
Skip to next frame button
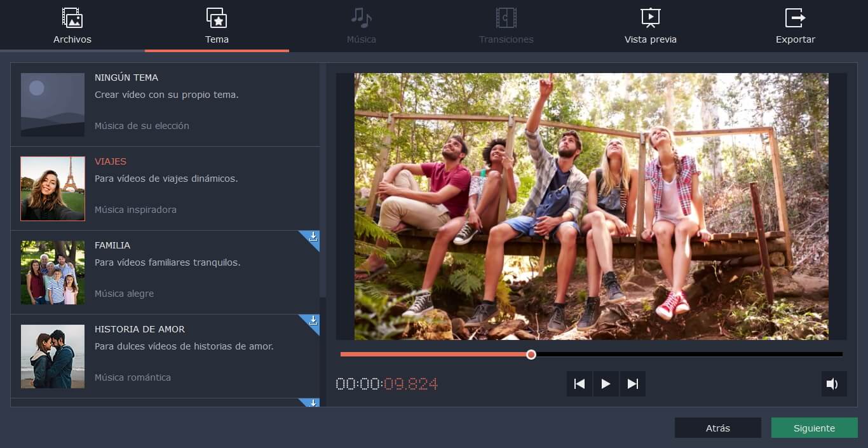point(632,384)
